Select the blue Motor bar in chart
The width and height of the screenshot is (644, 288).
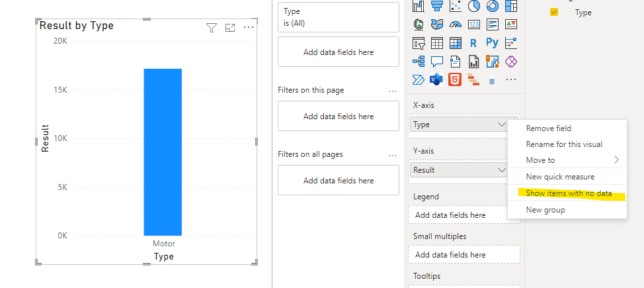click(163, 152)
